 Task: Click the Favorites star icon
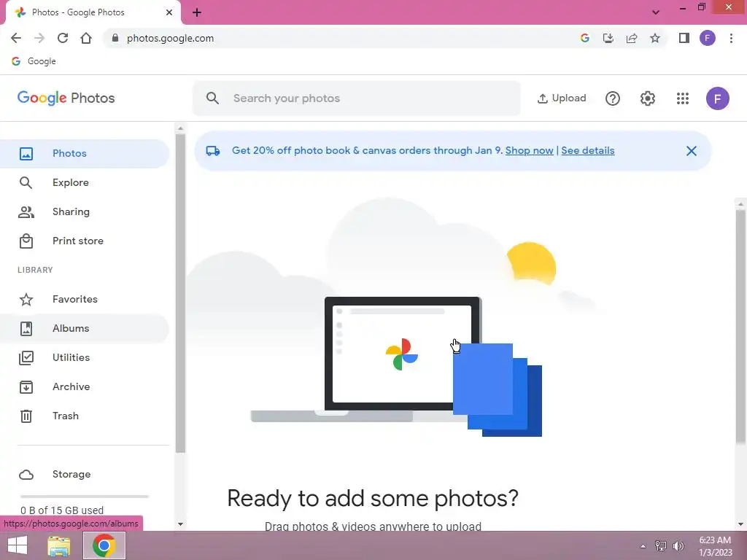pyautogui.click(x=26, y=300)
